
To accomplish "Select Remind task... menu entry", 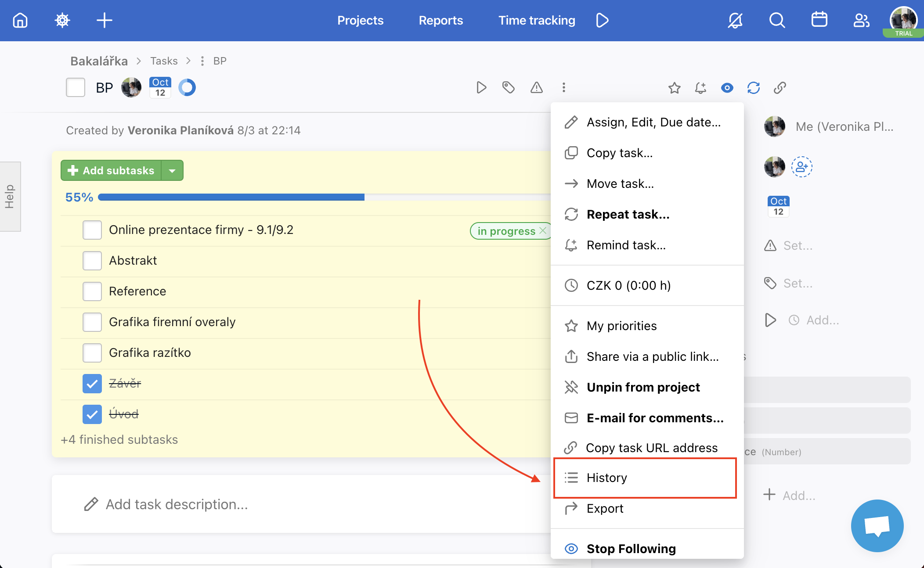I will (647, 245).
